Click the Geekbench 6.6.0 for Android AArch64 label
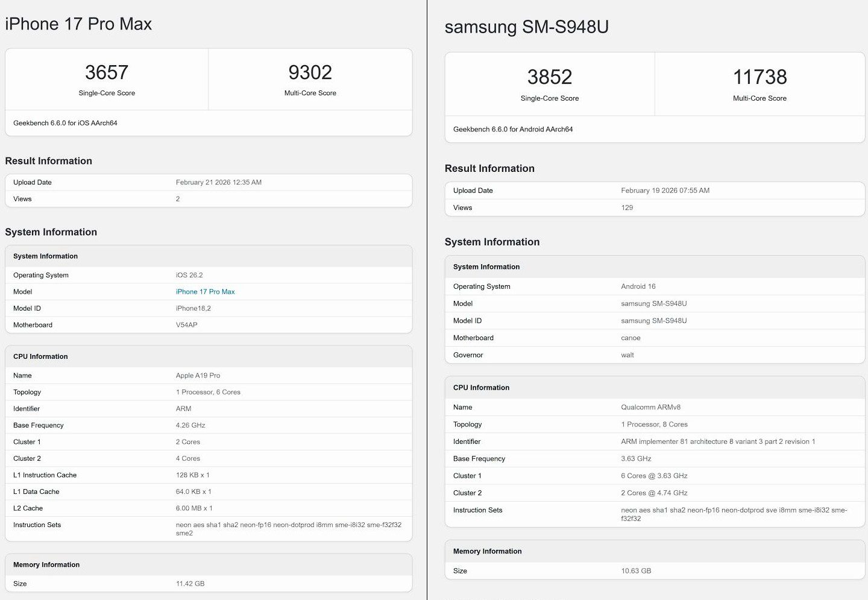The height and width of the screenshot is (600, 868). point(512,129)
